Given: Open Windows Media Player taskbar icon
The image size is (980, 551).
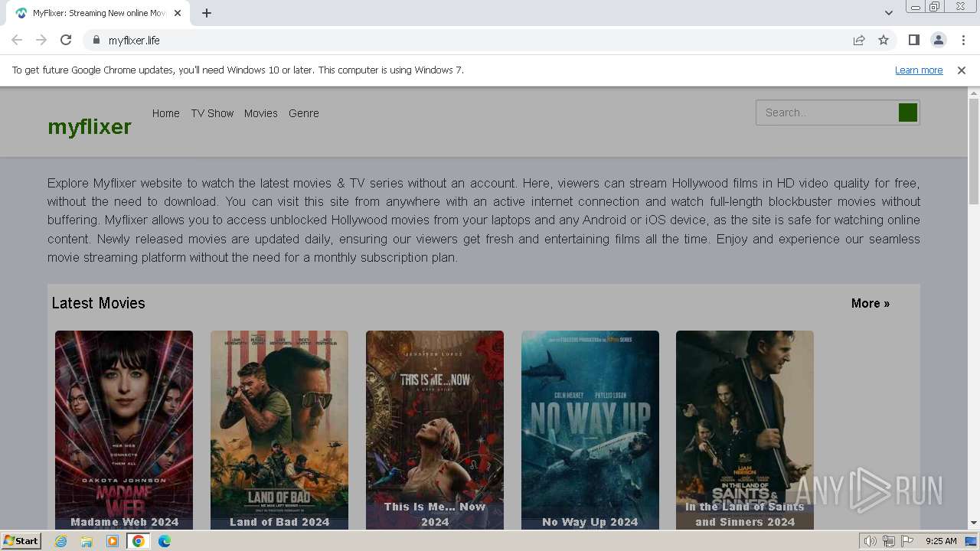Looking at the screenshot, I should point(113,541).
